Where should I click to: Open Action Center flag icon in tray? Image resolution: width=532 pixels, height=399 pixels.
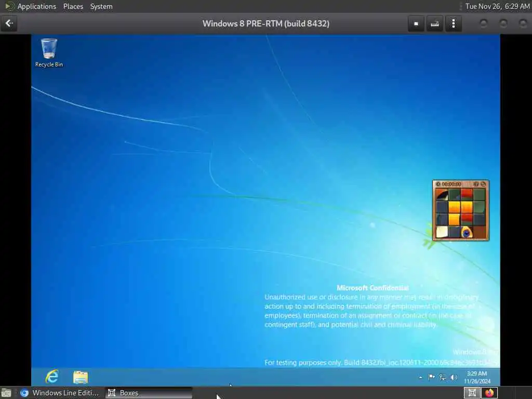(432, 377)
